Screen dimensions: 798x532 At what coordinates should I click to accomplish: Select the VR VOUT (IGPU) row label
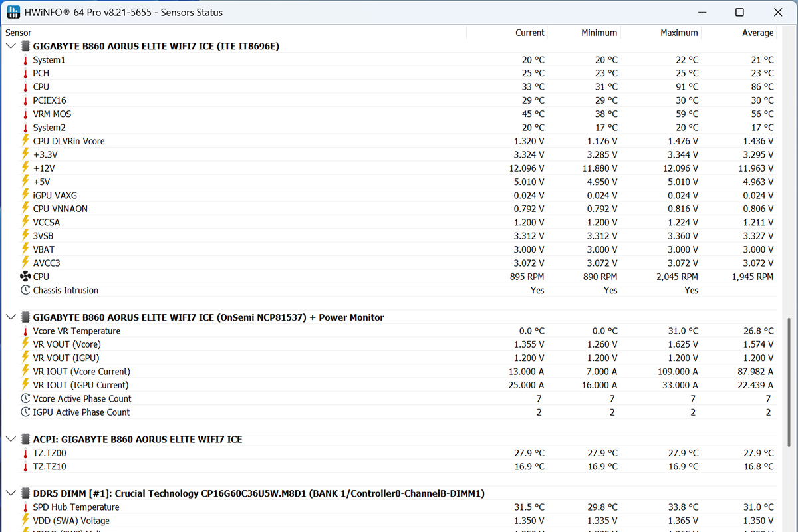click(x=66, y=358)
